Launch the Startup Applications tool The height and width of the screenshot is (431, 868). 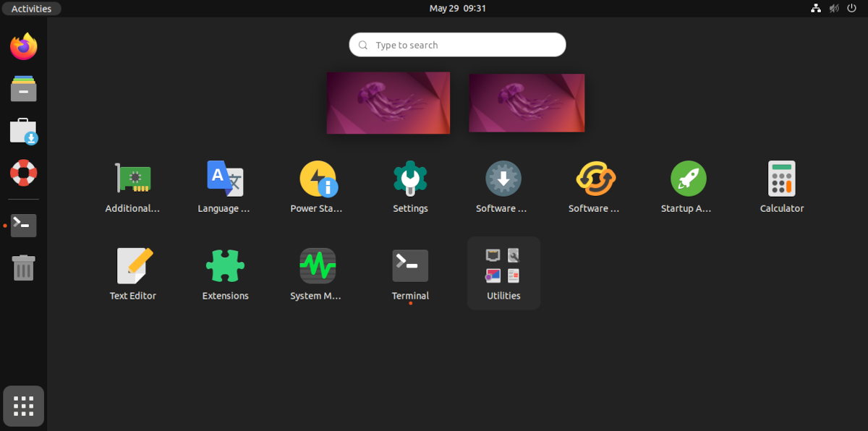point(687,179)
